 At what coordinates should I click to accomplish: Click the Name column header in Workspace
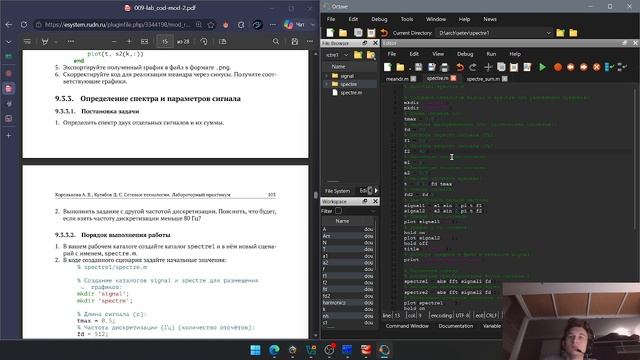point(342,221)
